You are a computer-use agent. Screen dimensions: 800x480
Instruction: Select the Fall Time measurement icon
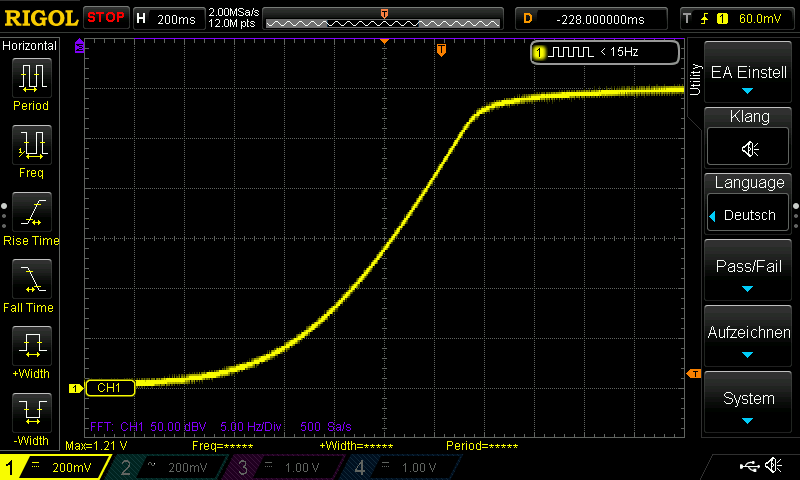(x=31, y=280)
